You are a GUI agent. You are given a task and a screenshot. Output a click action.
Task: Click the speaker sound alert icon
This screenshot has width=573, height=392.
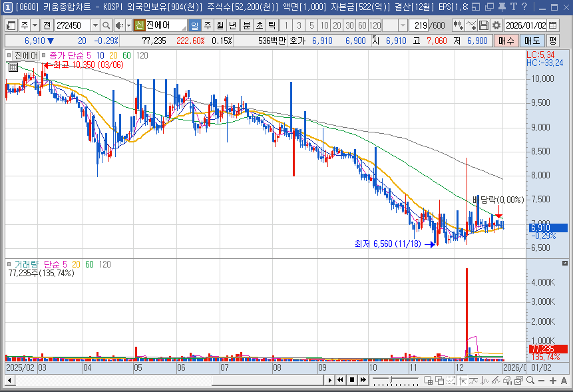coord(119,25)
